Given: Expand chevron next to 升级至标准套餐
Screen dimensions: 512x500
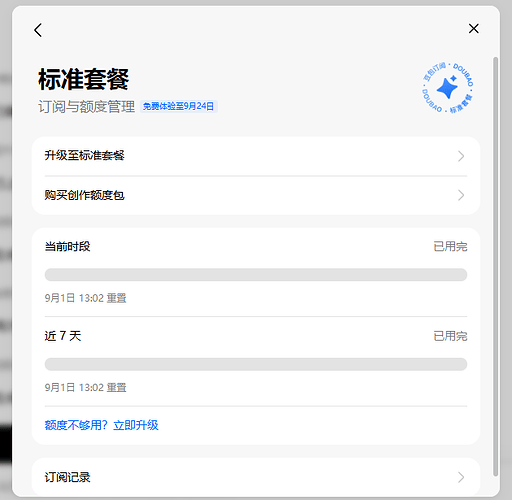Looking at the screenshot, I should click(461, 156).
